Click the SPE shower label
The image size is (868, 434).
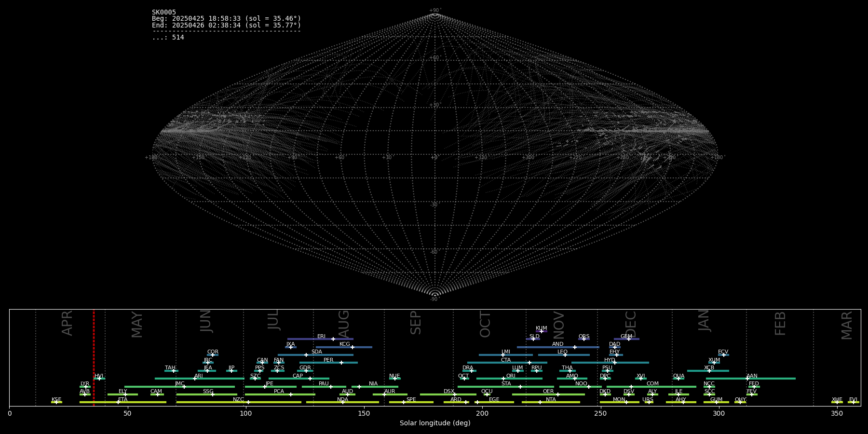pos(411,400)
